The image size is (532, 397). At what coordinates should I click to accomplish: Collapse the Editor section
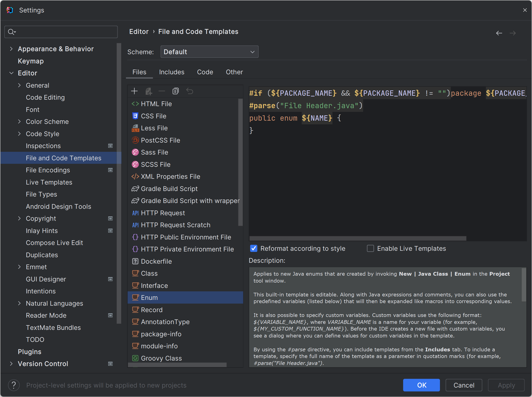pos(11,73)
